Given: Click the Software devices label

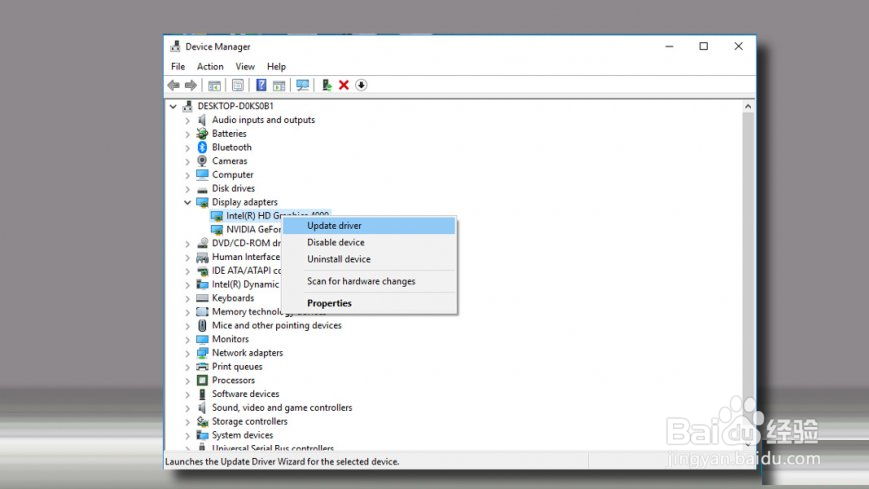Looking at the screenshot, I should click(x=246, y=394).
